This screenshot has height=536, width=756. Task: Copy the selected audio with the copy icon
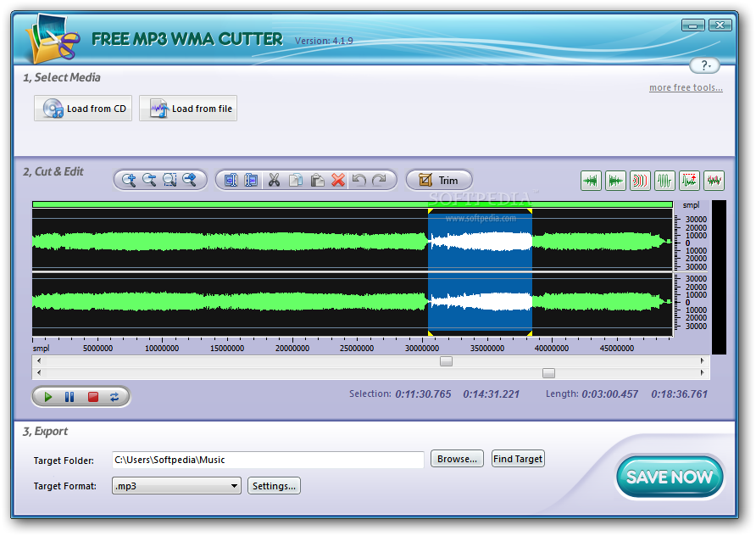click(296, 180)
